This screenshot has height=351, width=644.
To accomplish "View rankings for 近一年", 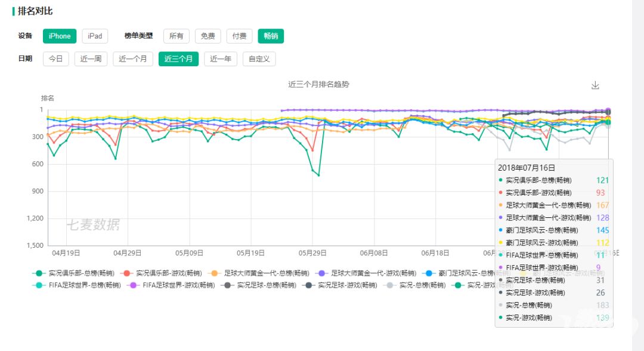I will tap(220, 59).
